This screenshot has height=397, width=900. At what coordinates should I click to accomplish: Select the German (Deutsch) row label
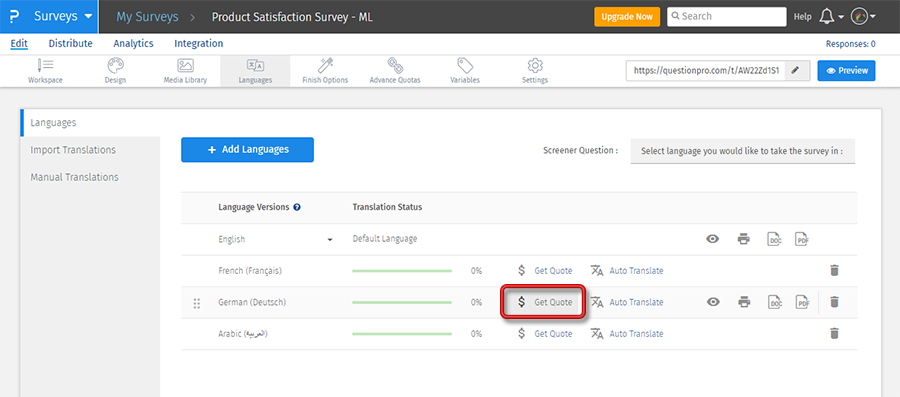click(252, 302)
